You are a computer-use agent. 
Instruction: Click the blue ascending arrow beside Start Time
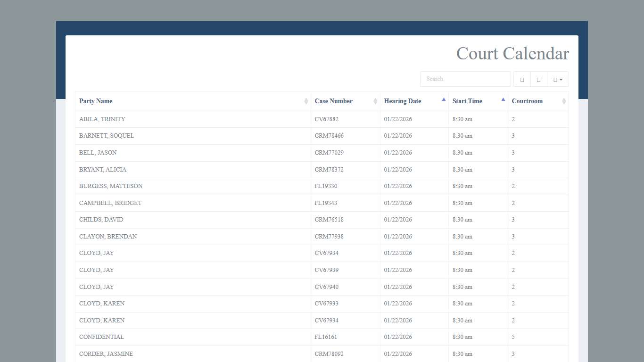click(503, 99)
